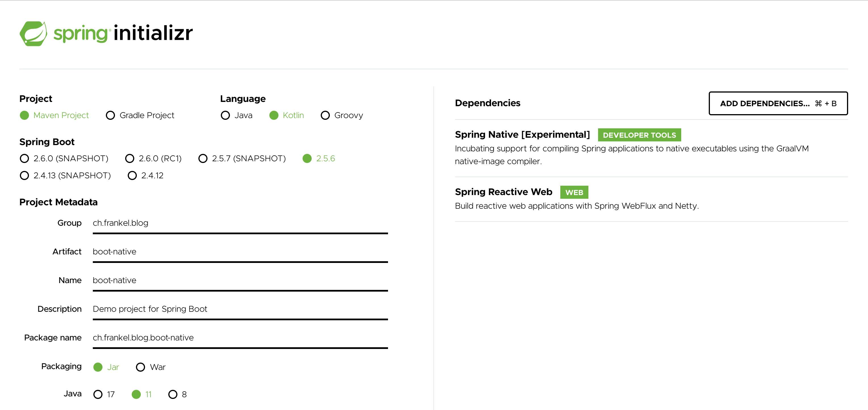The width and height of the screenshot is (868, 410).
Task: Click the Group input field
Action: tap(239, 223)
